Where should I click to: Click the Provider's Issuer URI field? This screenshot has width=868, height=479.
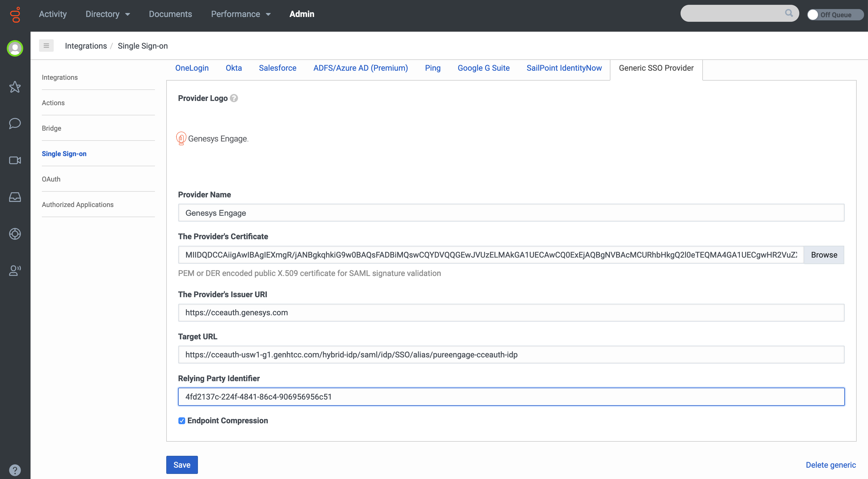(511, 312)
